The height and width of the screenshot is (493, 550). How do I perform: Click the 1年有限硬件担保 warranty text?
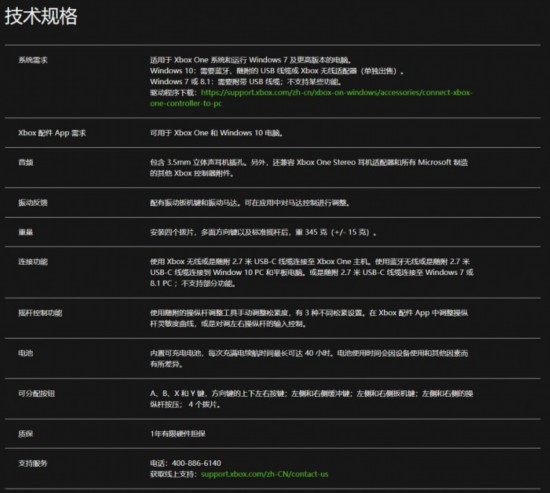[178, 434]
